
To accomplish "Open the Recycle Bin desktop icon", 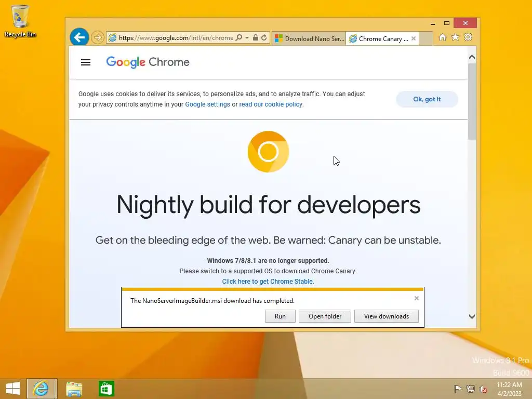I will click(x=20, y=21).
